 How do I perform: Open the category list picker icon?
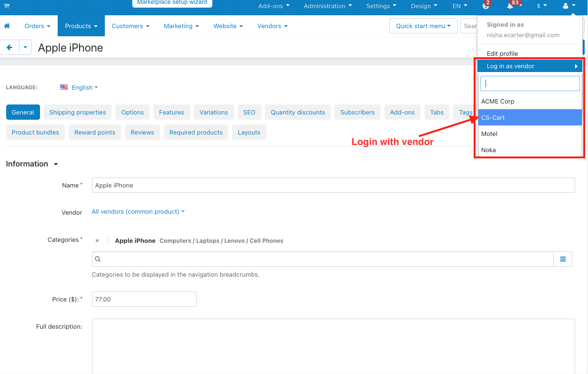(x=562, y=259)
